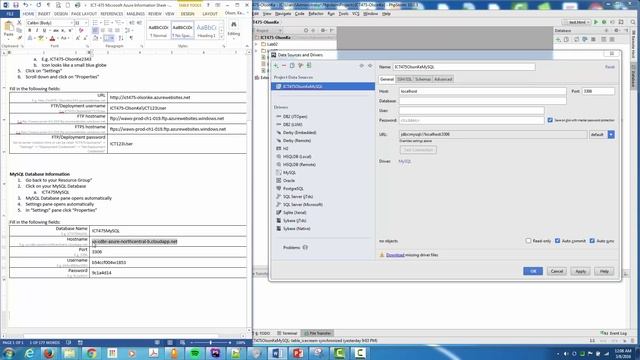Click the Test Connection button
This screenshot has width=640, height=360.
[x=418, y=150]
